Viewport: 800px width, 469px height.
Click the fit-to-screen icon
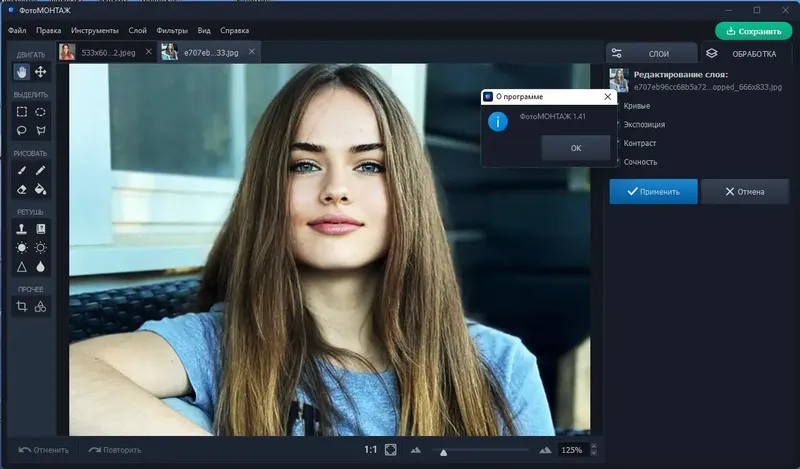pos(391,450)
